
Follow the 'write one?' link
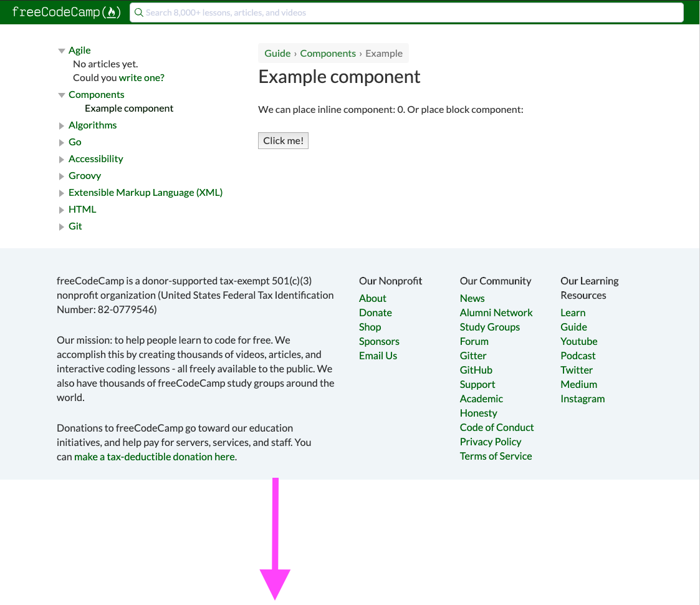(141, 78)
